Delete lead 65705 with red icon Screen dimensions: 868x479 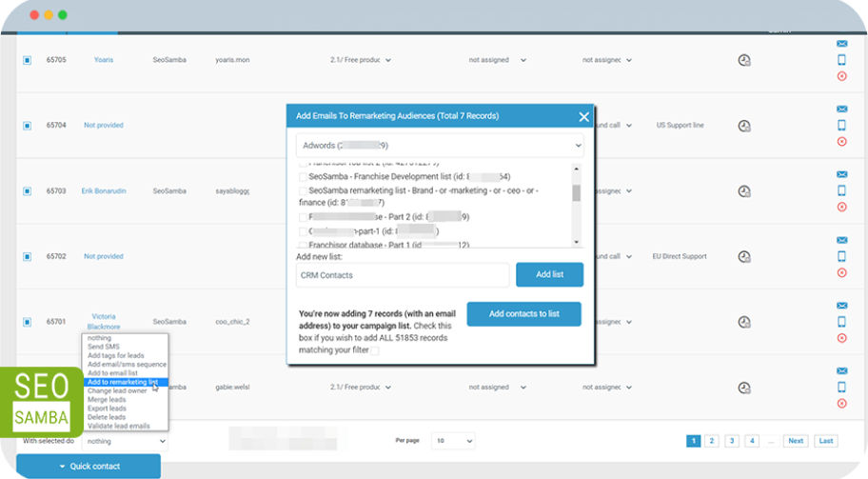point(841,76)
